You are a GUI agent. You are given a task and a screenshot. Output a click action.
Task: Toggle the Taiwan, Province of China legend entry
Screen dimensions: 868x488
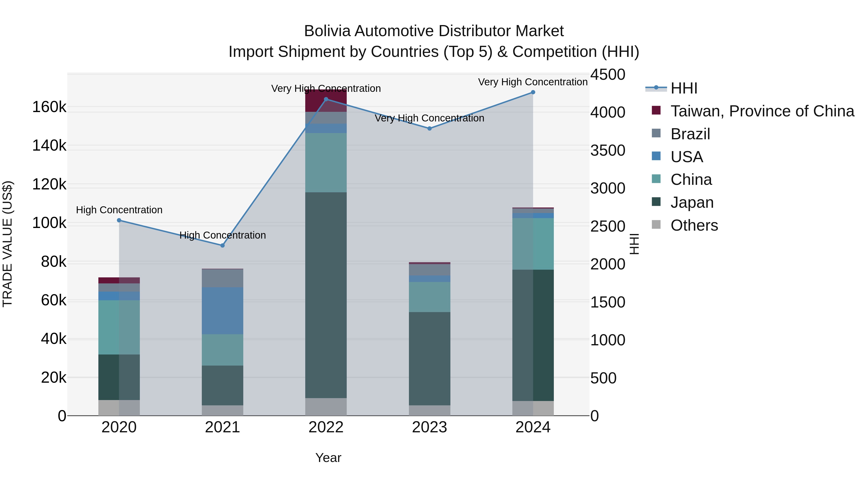[753, 111]
